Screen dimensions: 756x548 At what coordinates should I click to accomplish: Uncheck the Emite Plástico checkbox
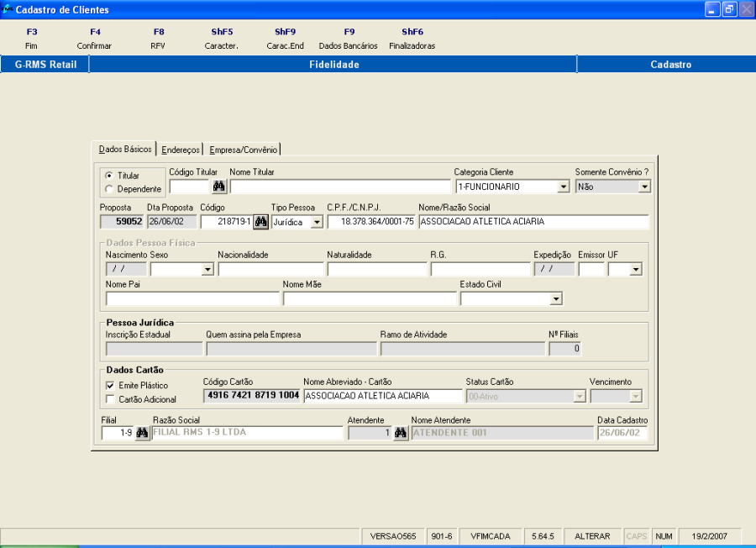(110, 386)
